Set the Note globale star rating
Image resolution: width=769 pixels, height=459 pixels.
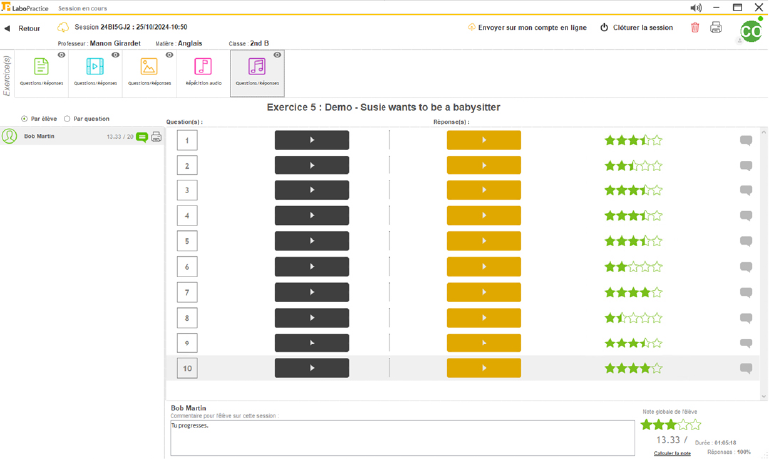pyautogui.click(x=671, y=425)
